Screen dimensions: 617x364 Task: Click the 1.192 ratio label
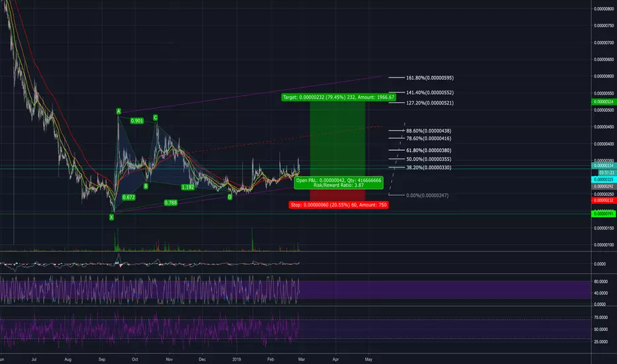point(188,187)
